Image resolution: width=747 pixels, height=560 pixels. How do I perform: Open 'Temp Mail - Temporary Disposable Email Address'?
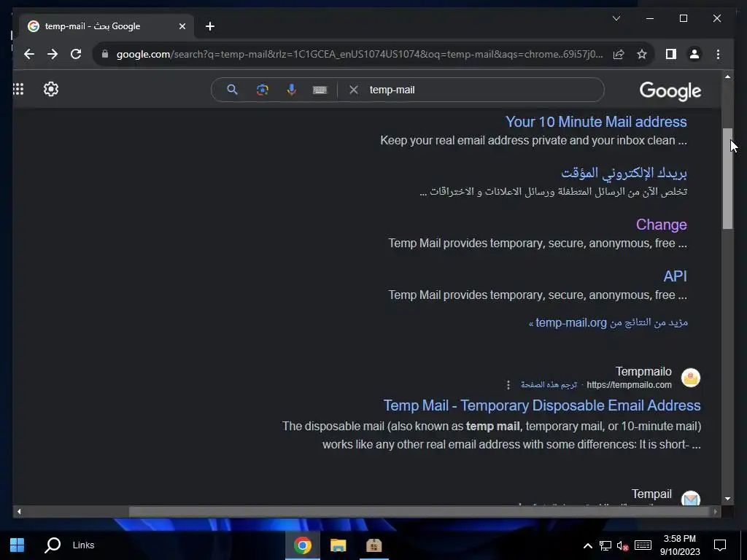click(x=542, y=405)
